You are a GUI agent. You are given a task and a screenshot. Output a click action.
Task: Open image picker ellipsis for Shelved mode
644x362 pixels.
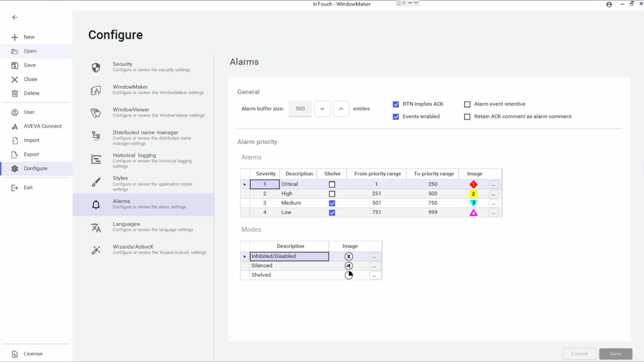tap(374, 275)
